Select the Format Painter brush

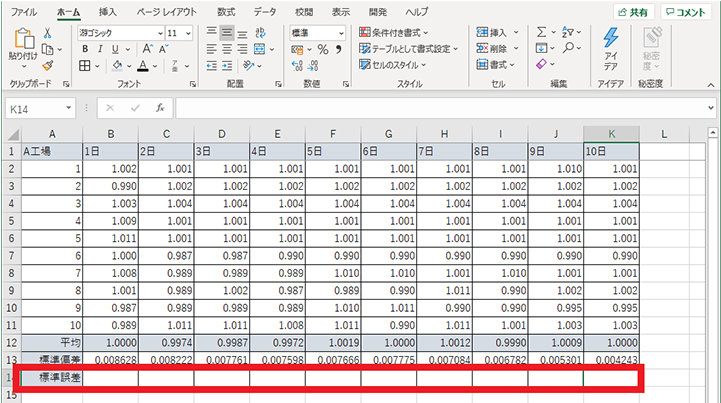coord(47,66)
